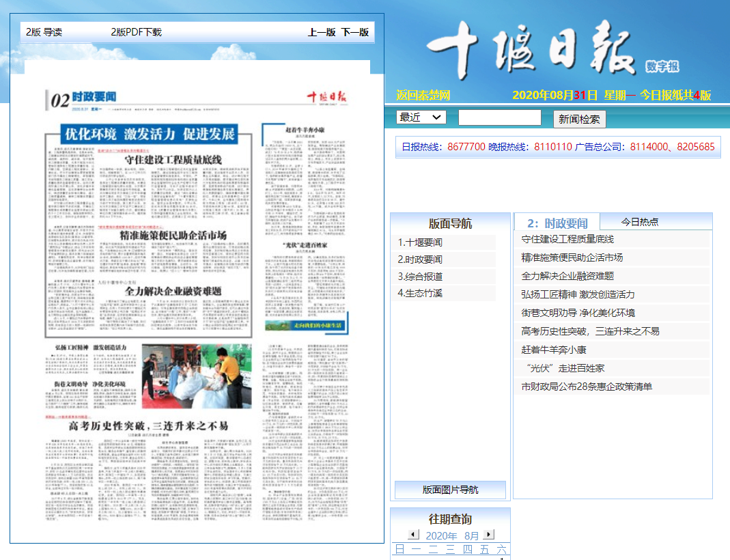This screenshot has height=560, width=730.
Task: Click the wedding photo on the newspaper page
Action: [197, 376]
